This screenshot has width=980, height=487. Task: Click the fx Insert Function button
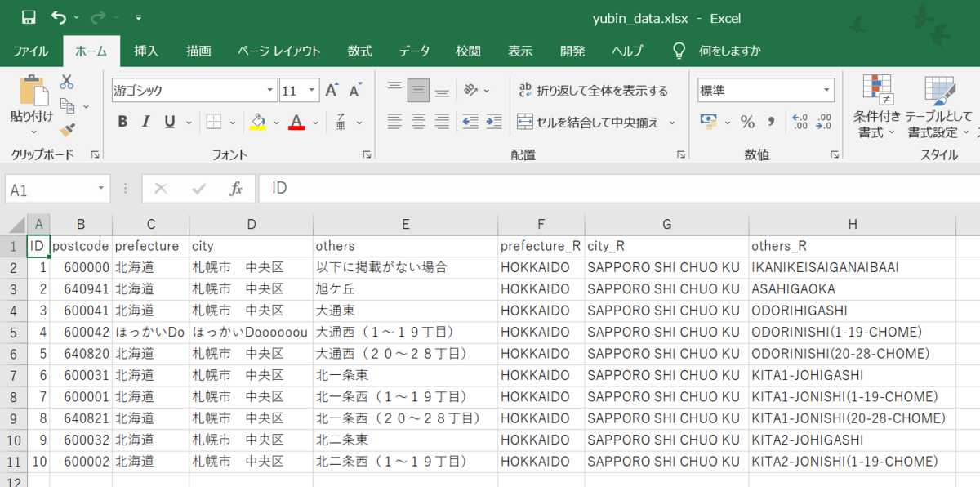pyautogui.click(x=236, y=189)
